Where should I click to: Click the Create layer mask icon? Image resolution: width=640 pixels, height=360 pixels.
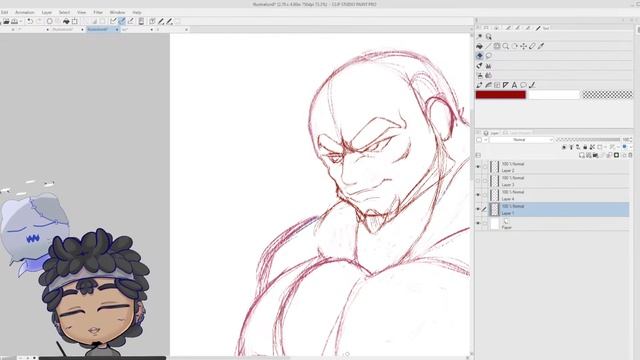[x=616, y=155]
